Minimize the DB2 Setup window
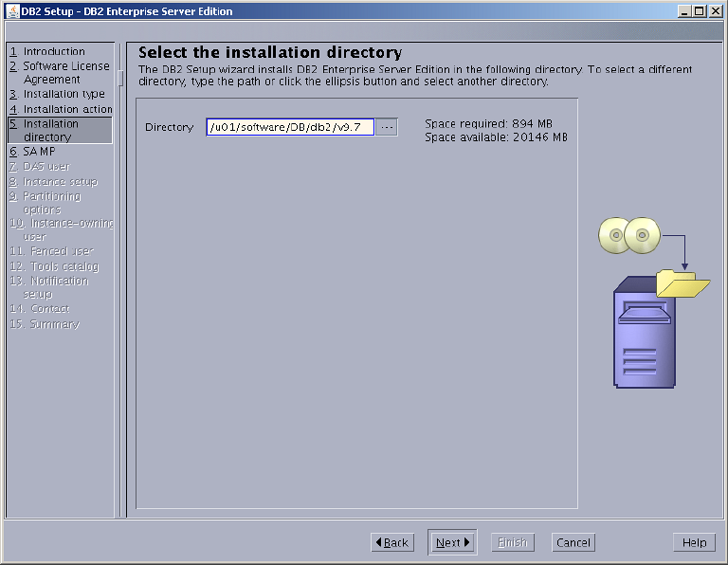 (x=683, y=11)
